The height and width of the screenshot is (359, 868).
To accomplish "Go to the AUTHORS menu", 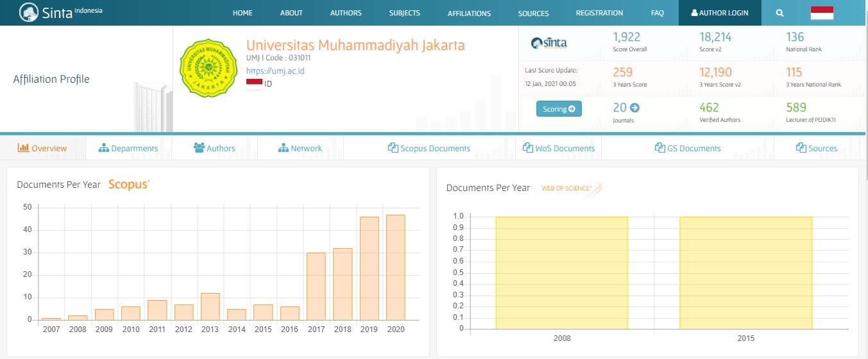I will 346,13.
